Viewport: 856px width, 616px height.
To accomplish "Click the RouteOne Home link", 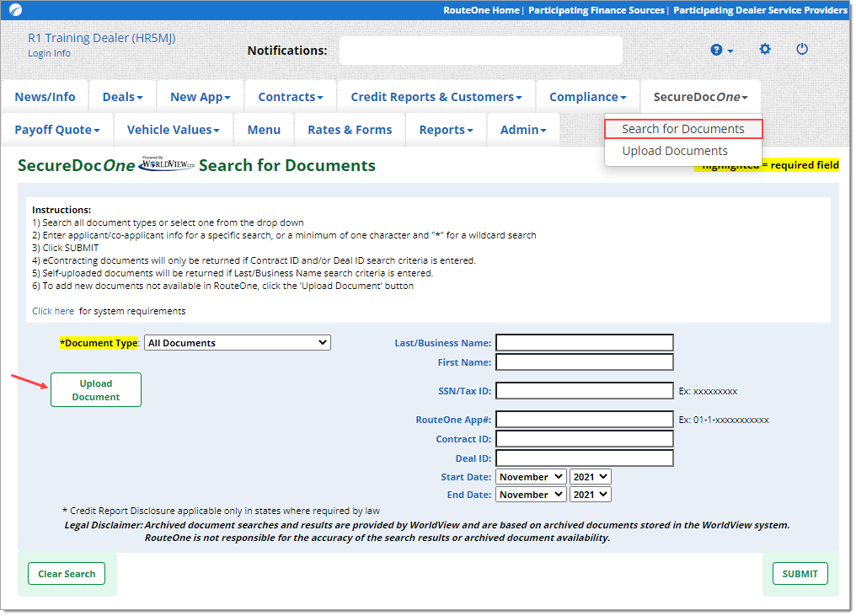I will [x=481, y=10].
